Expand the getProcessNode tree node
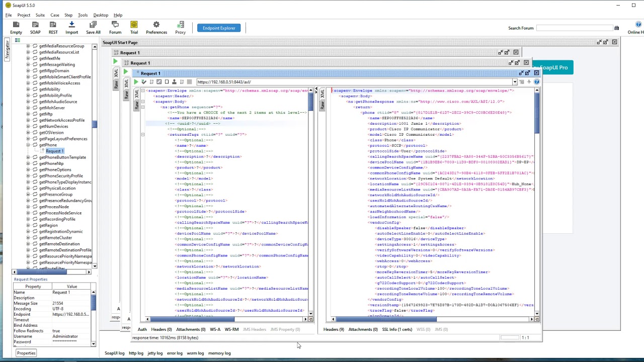The image size is (644, 362). (x=28, y=207)
